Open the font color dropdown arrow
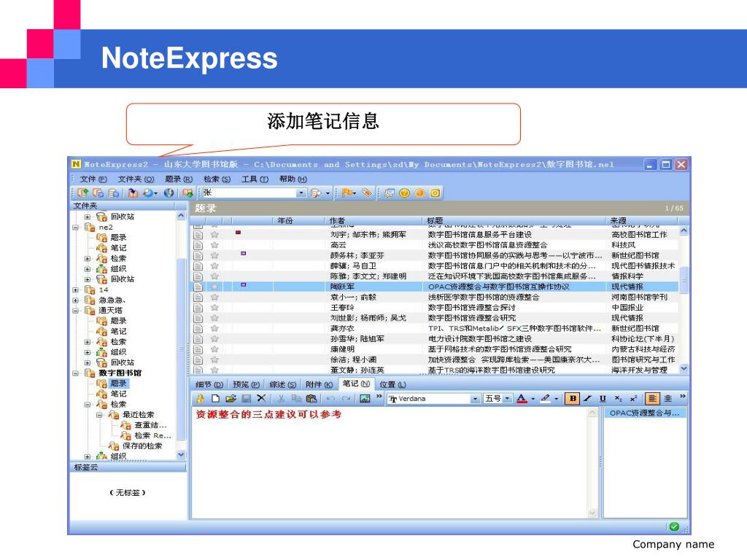The height and width of the screenshot is (560, 747). pos(533,399)
